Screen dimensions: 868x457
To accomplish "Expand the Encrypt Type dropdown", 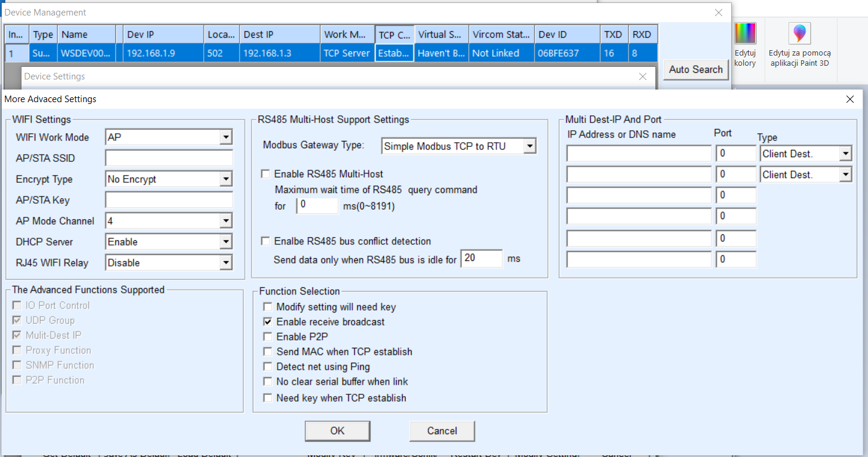I will tap(226, 179).
